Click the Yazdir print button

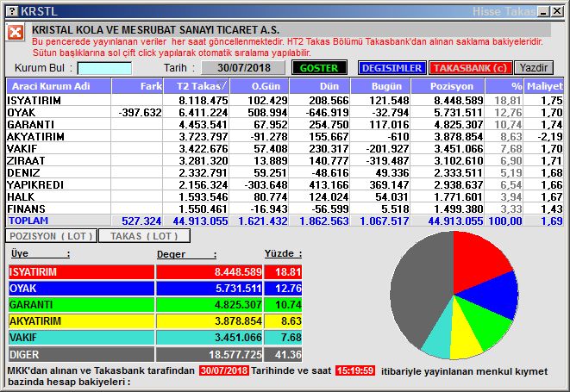(x=533, y=68)
